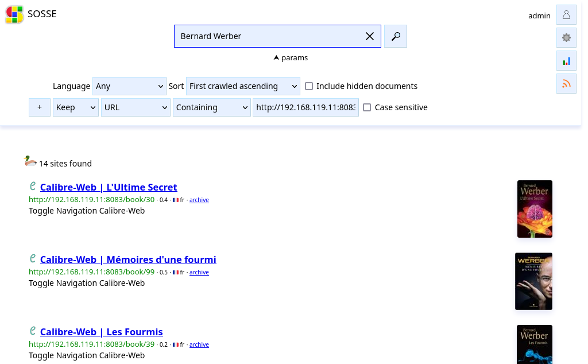Open the Atom RSS feed icon
This screenshot has height=364, width=588.
click(x=566, y=84)
